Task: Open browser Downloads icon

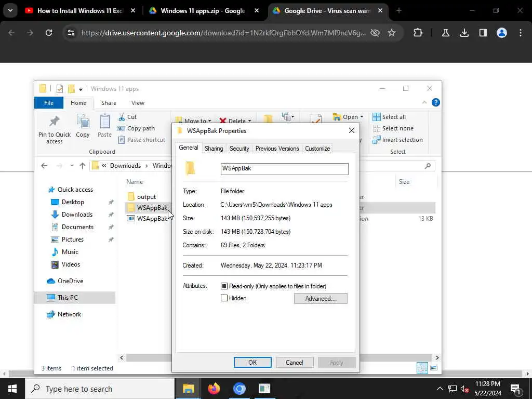Action: [x=464, y=33]
